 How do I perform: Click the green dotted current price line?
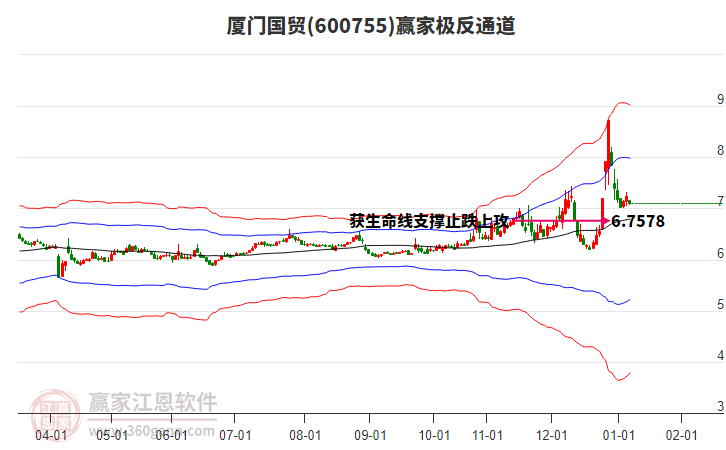point(676,203)
